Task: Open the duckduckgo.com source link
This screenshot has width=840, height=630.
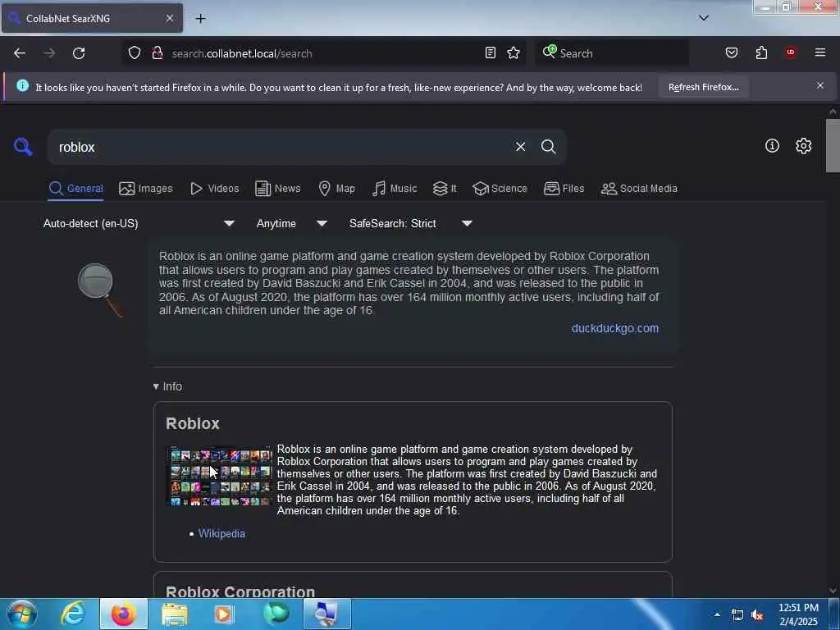Action: [x=615, y=328]
